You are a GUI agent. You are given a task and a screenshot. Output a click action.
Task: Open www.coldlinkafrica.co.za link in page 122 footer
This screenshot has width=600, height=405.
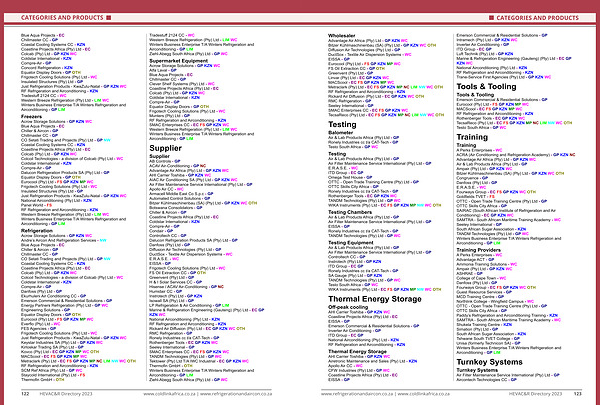click(170, 394)
